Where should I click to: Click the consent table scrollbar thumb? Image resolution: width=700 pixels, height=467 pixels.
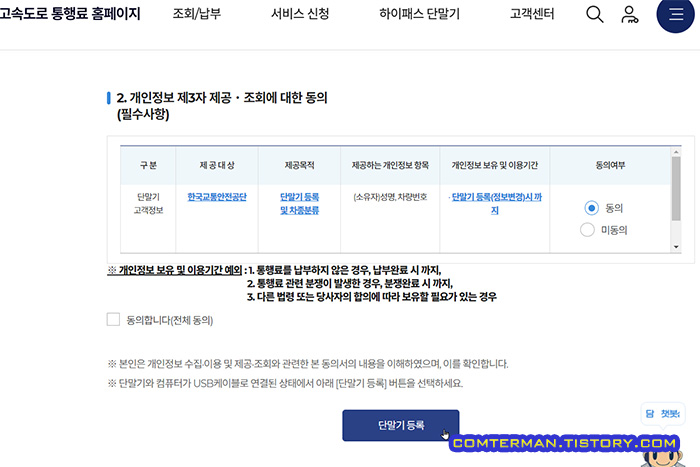click(x=676, y=188)
